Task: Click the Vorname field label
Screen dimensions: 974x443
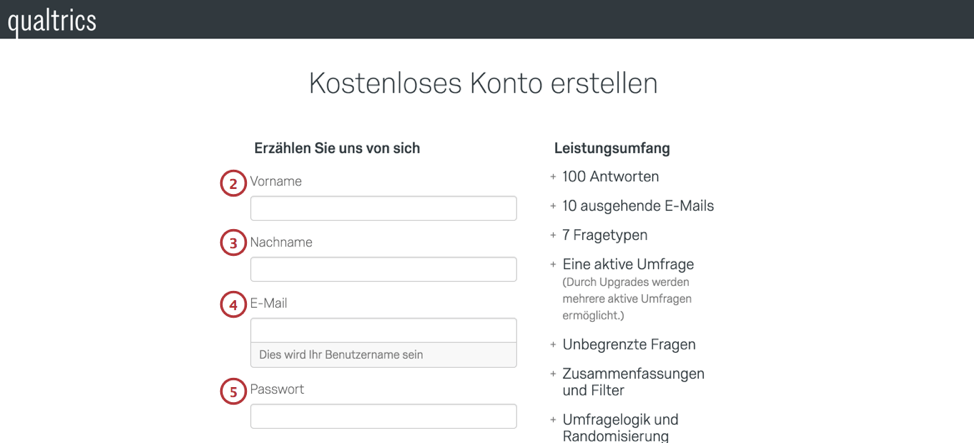Action: 276,182
